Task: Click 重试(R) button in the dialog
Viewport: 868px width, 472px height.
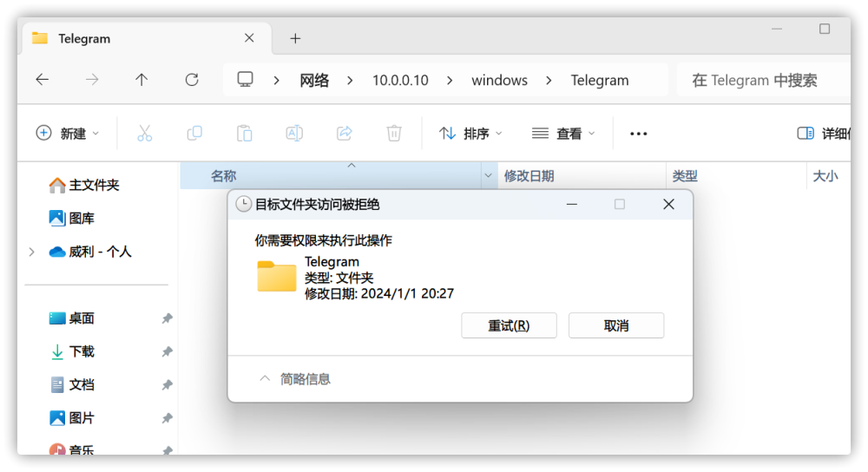Action: [x=509, y=325]
